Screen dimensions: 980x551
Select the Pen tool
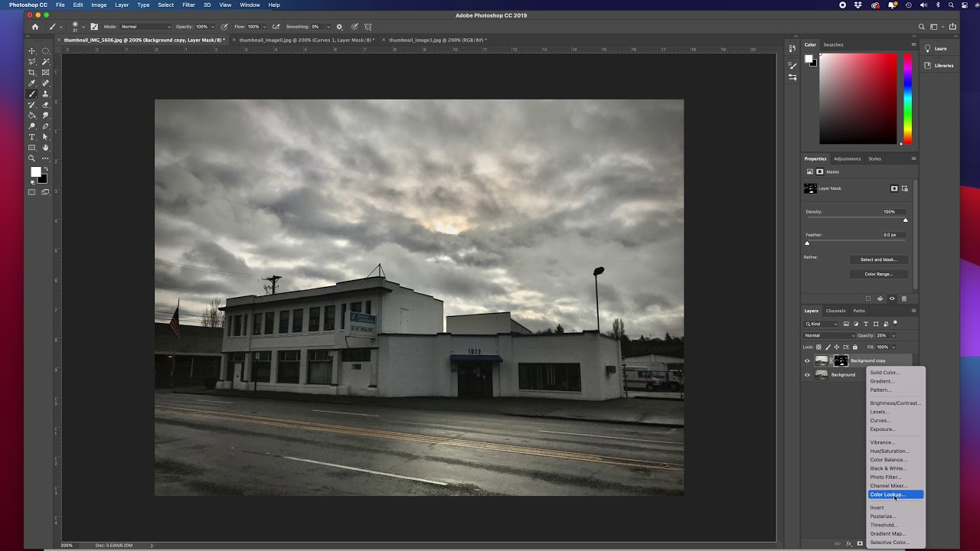click(45, 126)
